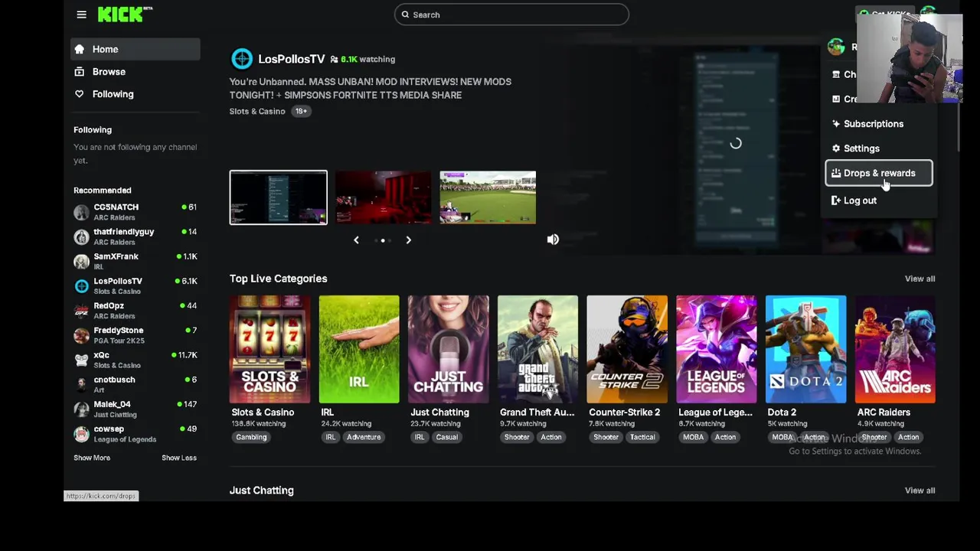Click cowsep avatar icon in sidebar

click(x=81, y=434)
